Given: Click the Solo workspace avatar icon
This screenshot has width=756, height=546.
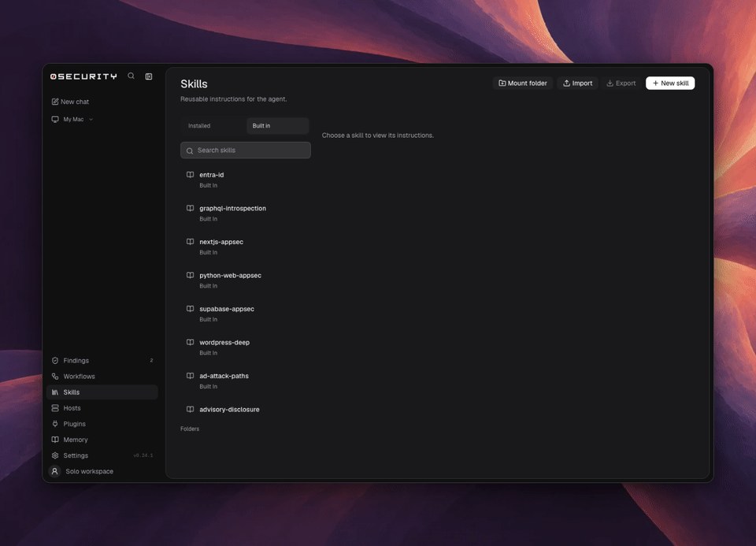Looking at the screenshot, I should click(x=54, y=471).
